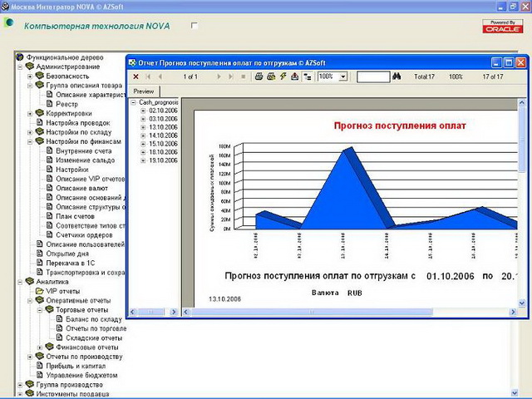The width and height of the screenshot is (532, 399).
Task: Open the 100% zoom dropdown
Action: (x=343, y=76)
